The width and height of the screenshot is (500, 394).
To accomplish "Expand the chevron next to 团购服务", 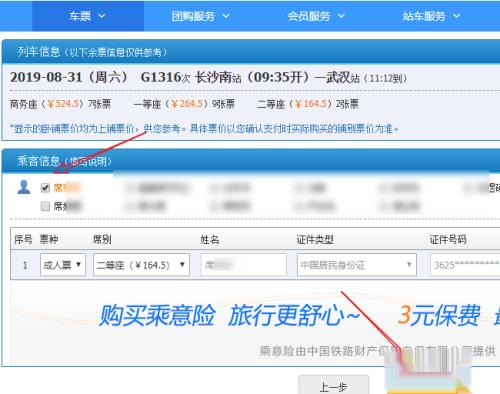I will [x=226, y=16].
